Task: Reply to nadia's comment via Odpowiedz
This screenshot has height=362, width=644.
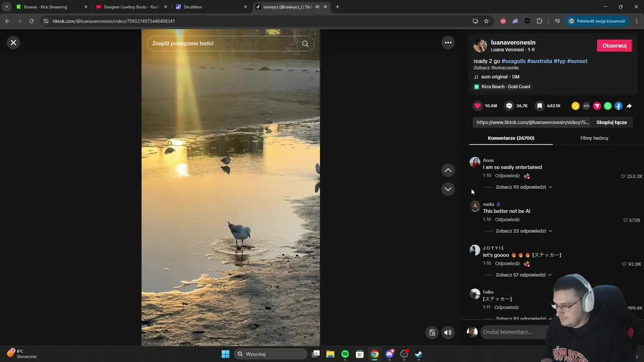Action: pos(507,220)
